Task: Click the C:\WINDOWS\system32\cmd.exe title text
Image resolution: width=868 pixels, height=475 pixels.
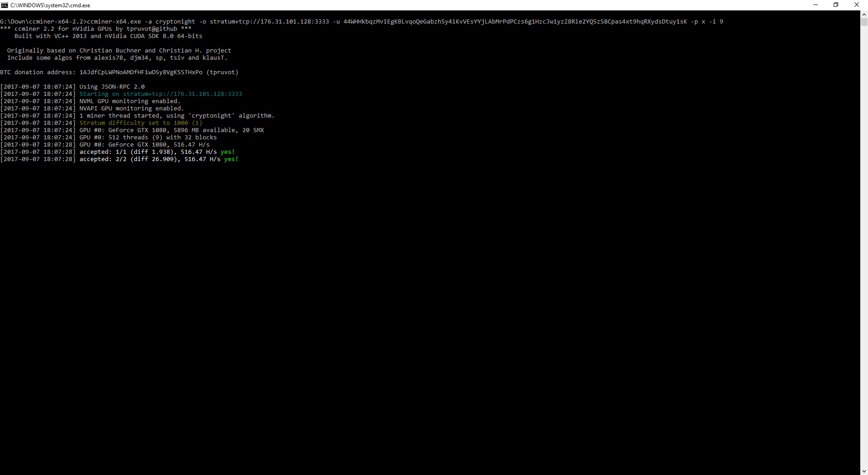Action: tap(50, 5)
